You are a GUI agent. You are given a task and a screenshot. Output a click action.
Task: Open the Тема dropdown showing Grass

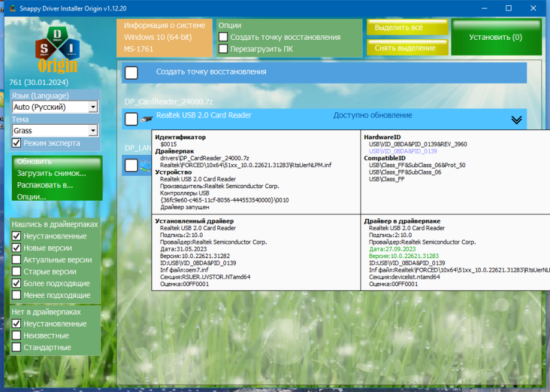[x=55, y=131]
